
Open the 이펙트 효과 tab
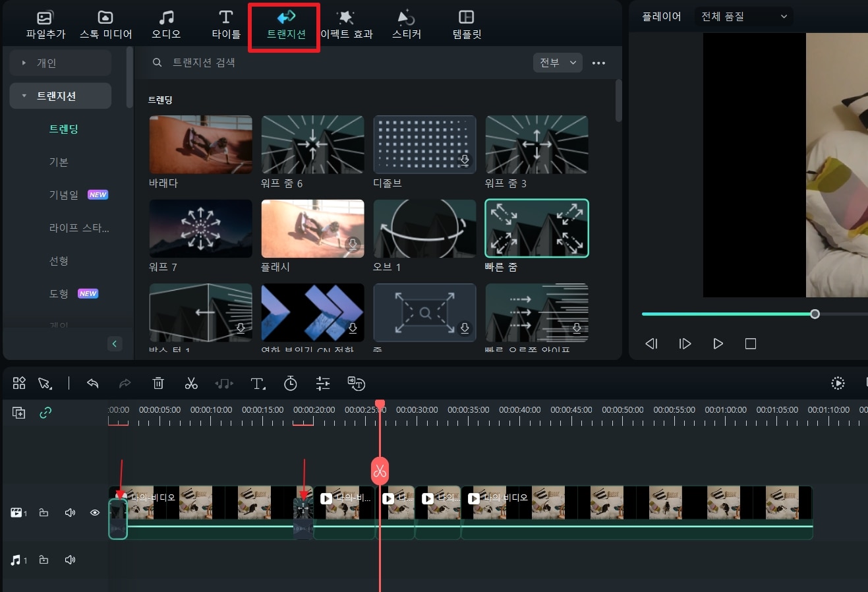[x=346, y=25]
